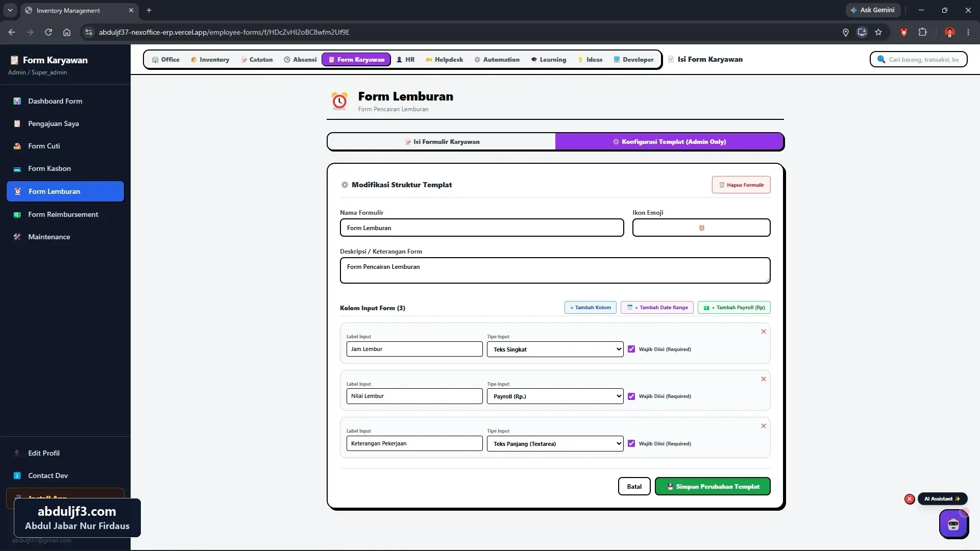This screenshot has width=980, height=551.
Task: Expand the Payroll (Rp.) type dropdown
Action: [x=555, y=396]
